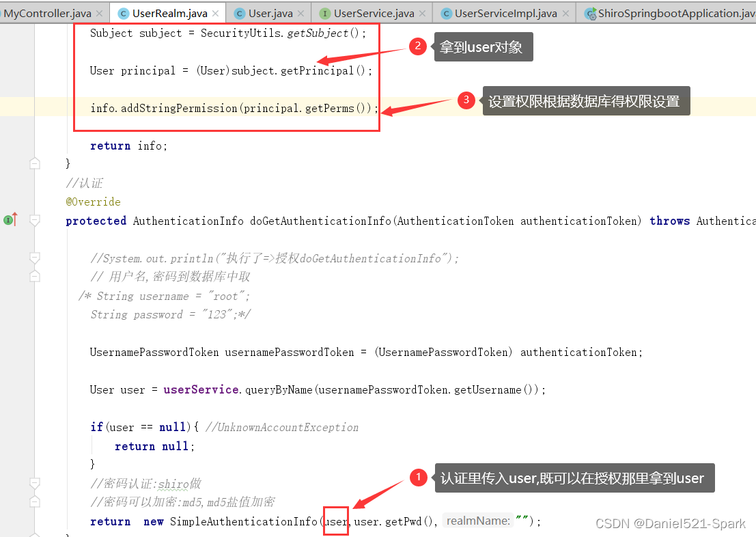Click the user.getPwd() call

pos(395,521)
